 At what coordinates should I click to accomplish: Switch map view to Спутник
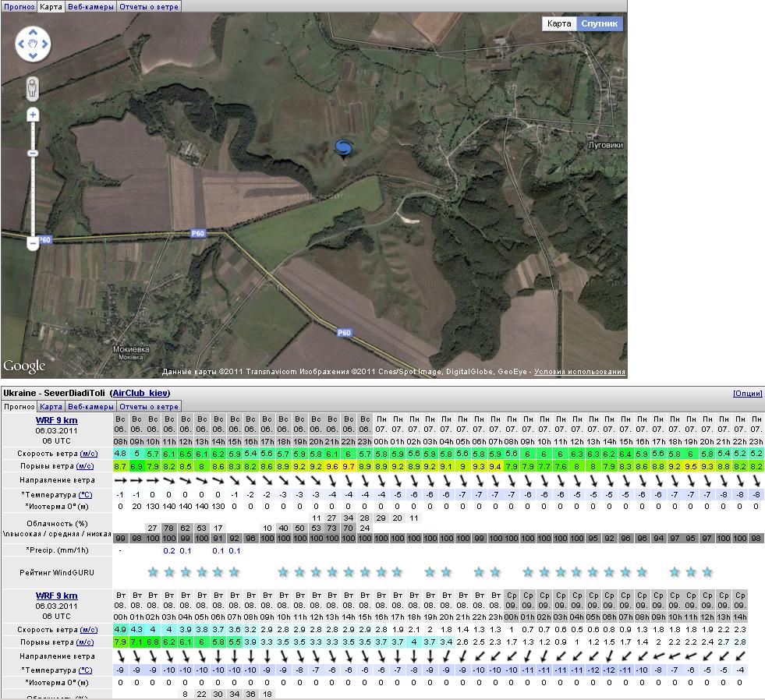(x=599, y=23)
